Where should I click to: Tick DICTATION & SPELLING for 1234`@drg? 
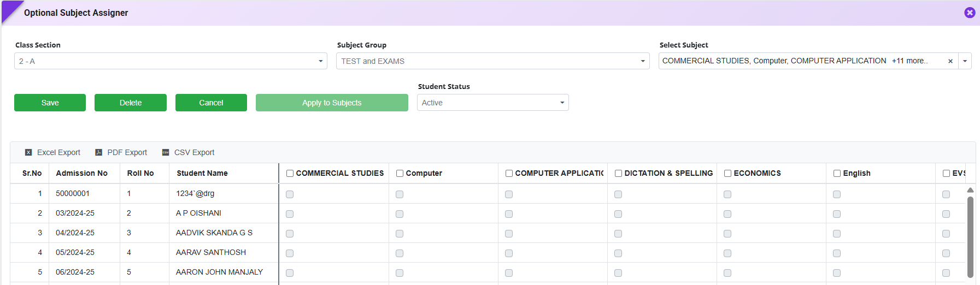click(x=618, y=194)
